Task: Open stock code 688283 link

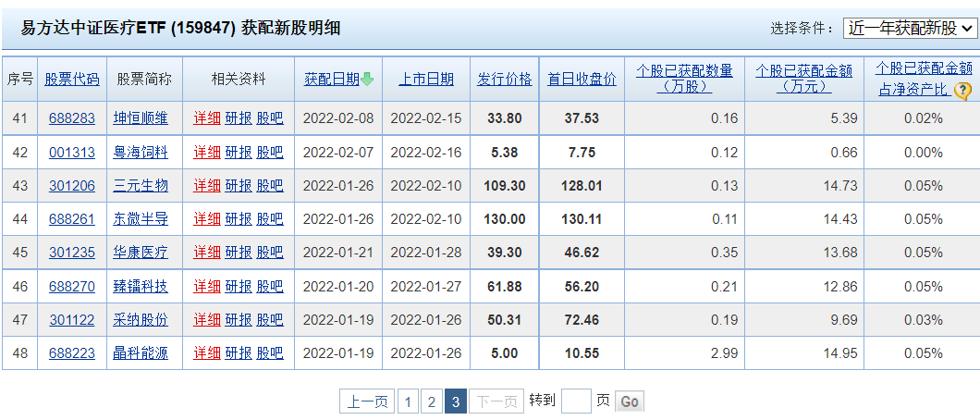Action: (x=72, y=118)
